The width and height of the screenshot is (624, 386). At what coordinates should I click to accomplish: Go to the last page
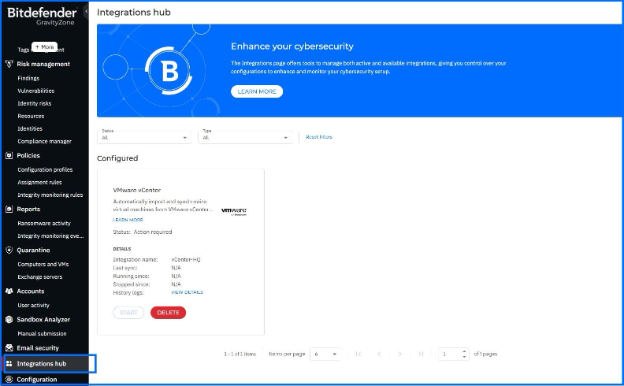pos(420,354)
